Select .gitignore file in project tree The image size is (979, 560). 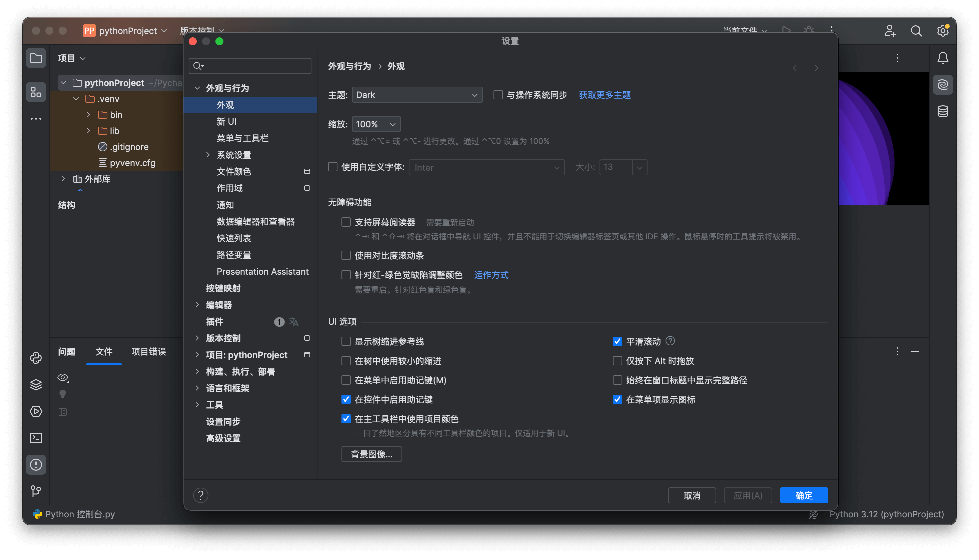(x=129, y=147)
